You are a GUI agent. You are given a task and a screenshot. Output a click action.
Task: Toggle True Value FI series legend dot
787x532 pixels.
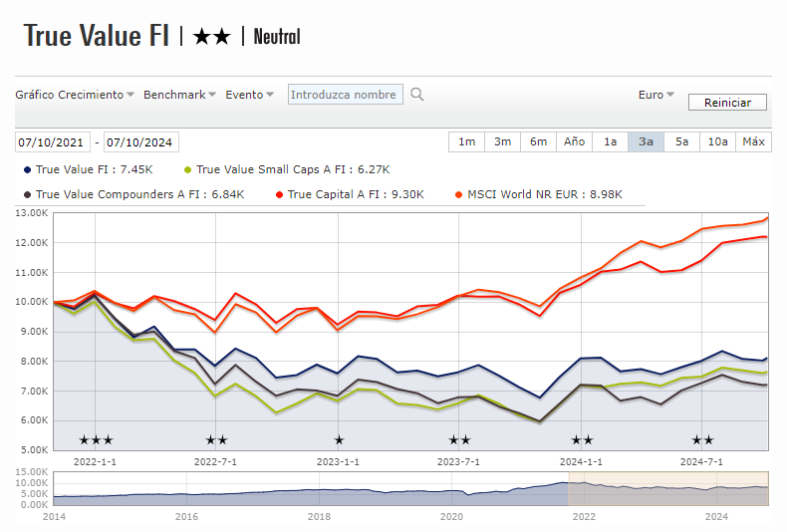coord(28,169)
